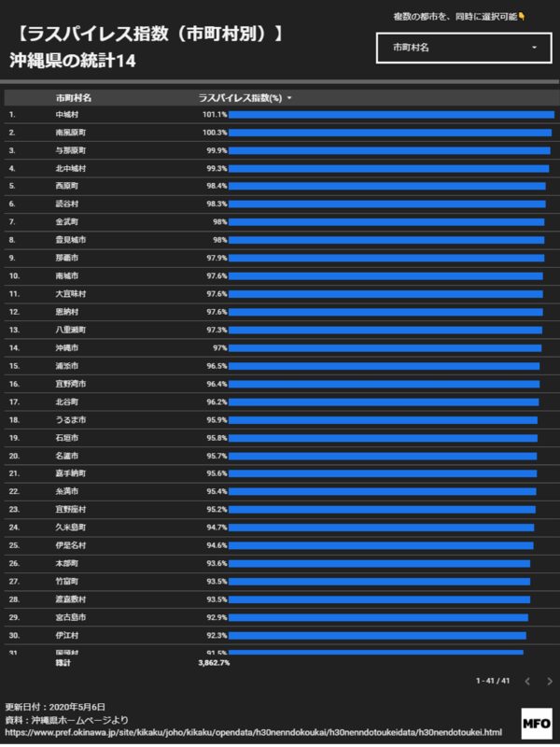This screenshot has width=560, height=747.
Task: Click the MFO logo
Action: pyautogui.click(x=537, y=725)
